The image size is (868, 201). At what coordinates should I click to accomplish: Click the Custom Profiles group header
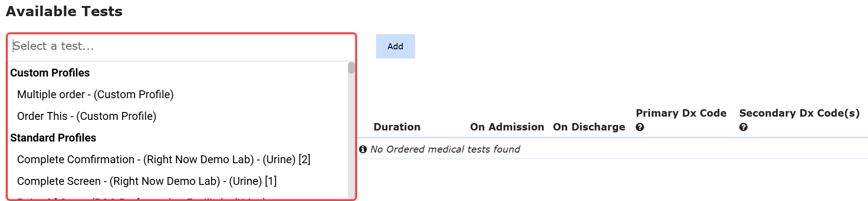pos(50,73)
